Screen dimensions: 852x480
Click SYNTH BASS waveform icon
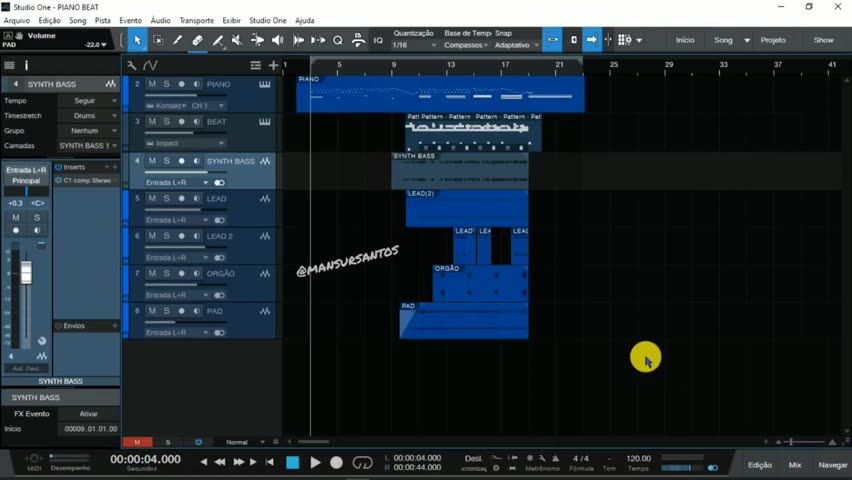pyautogui.click(x=265, y=161)
